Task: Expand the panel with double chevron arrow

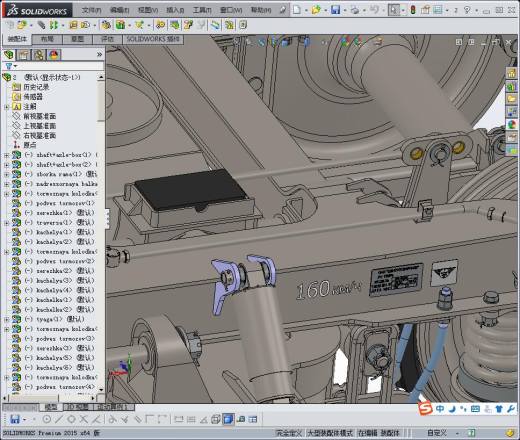Action: point(99,54)
